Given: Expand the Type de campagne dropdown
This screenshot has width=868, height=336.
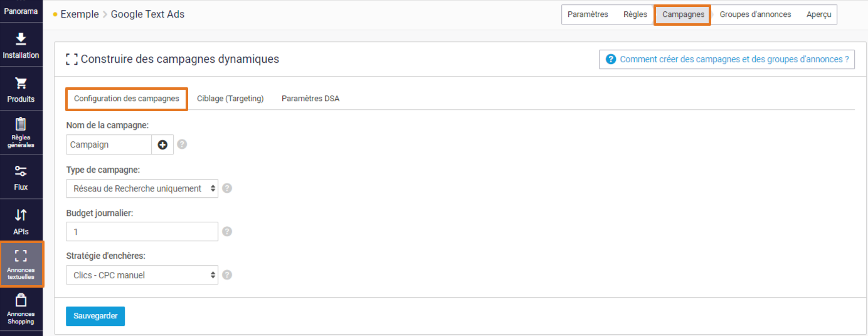Looking at the screenshot, I should pos(142,188).
